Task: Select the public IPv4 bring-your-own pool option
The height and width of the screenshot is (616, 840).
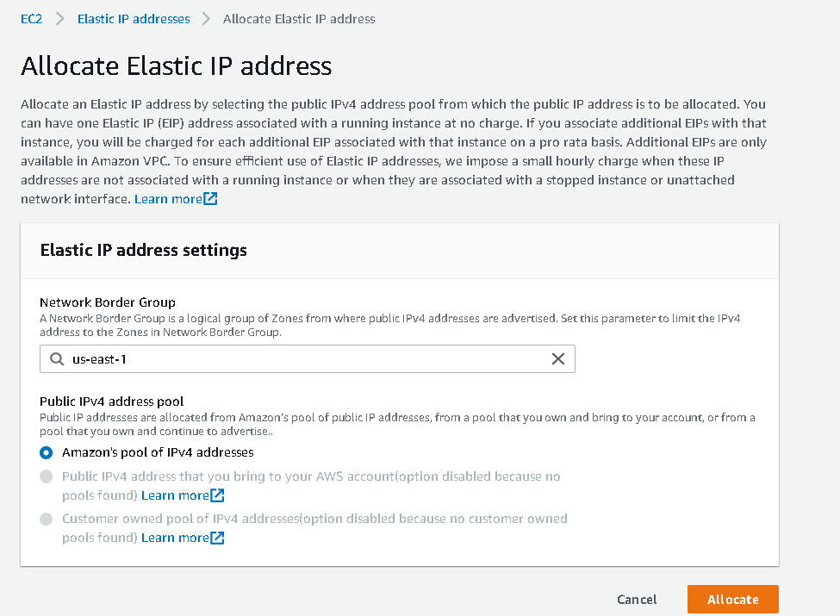Action: 46,476
